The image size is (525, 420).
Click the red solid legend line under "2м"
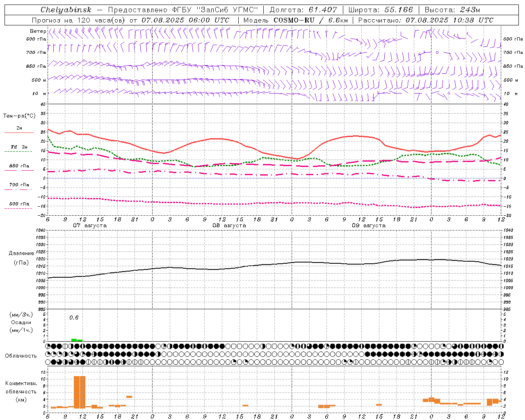click(19, 133)
